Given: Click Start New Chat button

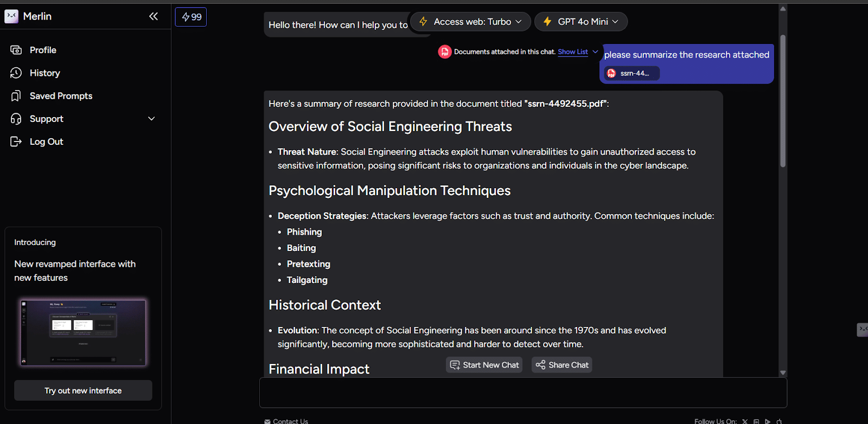Looking at the screenshot, I should [484, 365].
